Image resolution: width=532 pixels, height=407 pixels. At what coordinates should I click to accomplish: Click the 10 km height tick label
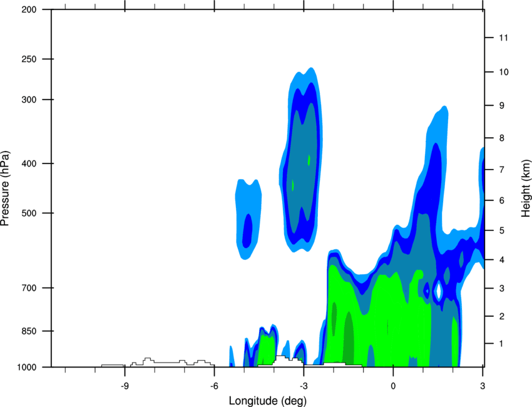(503, 72)
